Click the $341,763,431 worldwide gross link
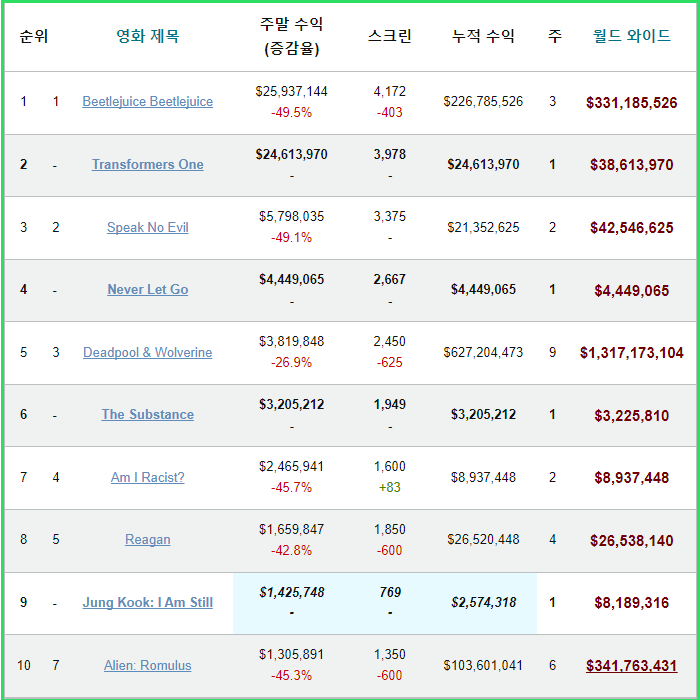The height and width of the screenshot is (700, 700). click(632, 666)
